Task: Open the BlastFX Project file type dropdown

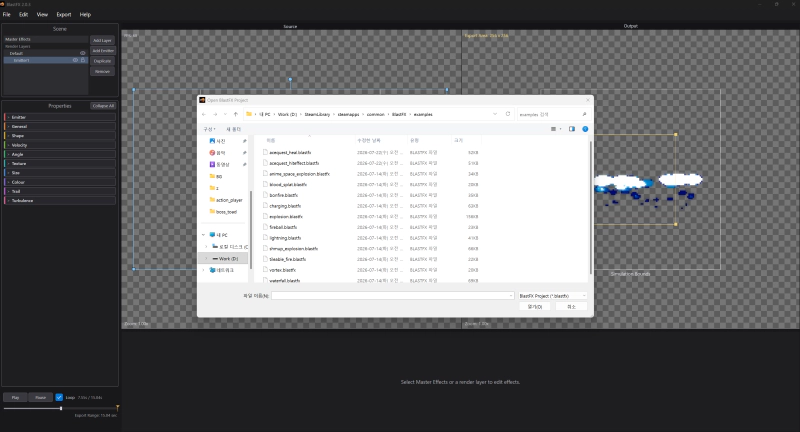Action: click(553, 296)
